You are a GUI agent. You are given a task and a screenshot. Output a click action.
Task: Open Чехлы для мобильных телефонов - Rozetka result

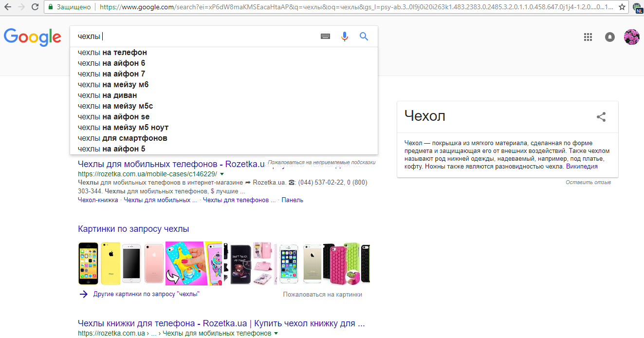pos(171,164)
